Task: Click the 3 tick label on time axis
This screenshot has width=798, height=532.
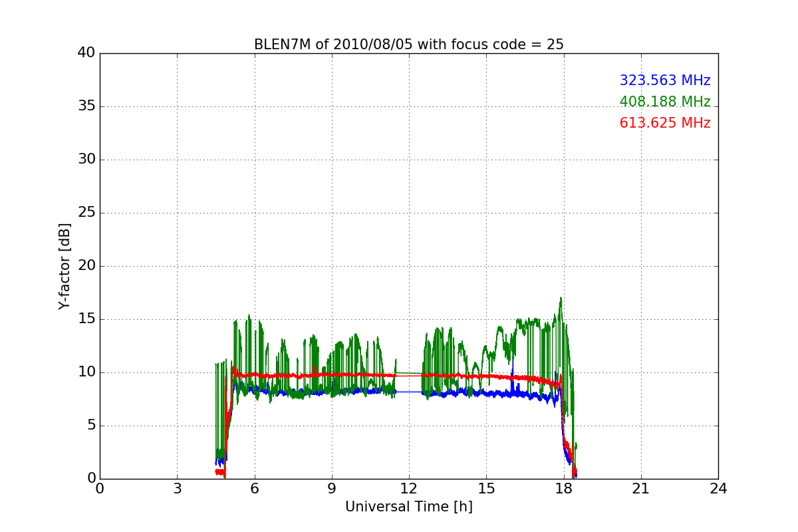Action: (x=177, y=489)
